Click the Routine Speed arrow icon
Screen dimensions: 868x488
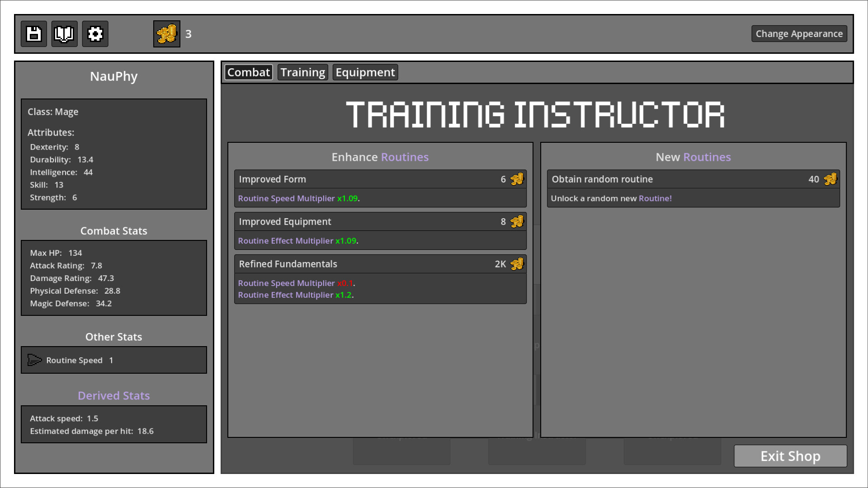[34, 360]
